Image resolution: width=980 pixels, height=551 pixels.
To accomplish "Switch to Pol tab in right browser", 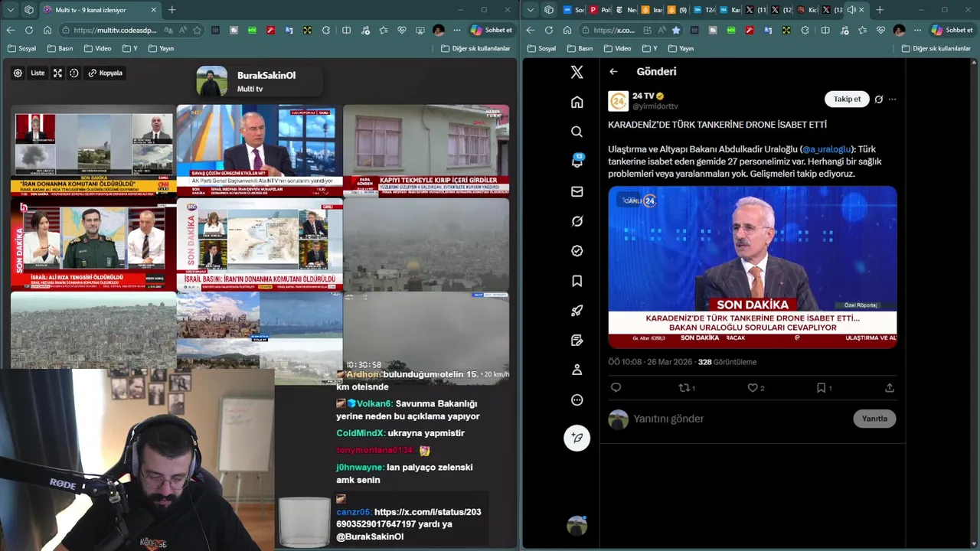I will tap(599, 10).
